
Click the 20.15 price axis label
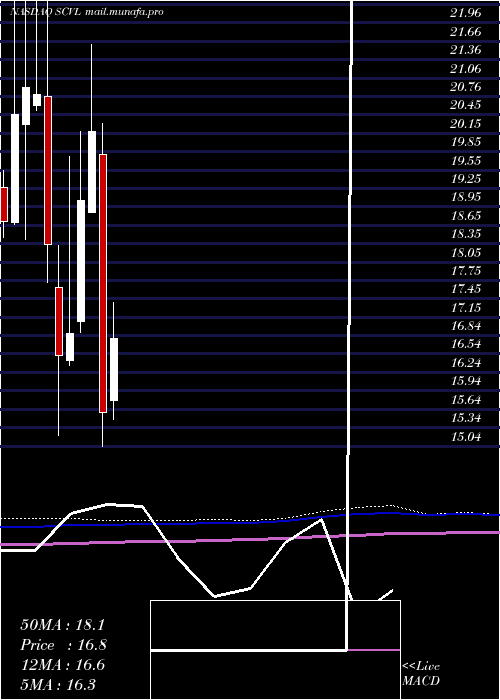(466, 124)
